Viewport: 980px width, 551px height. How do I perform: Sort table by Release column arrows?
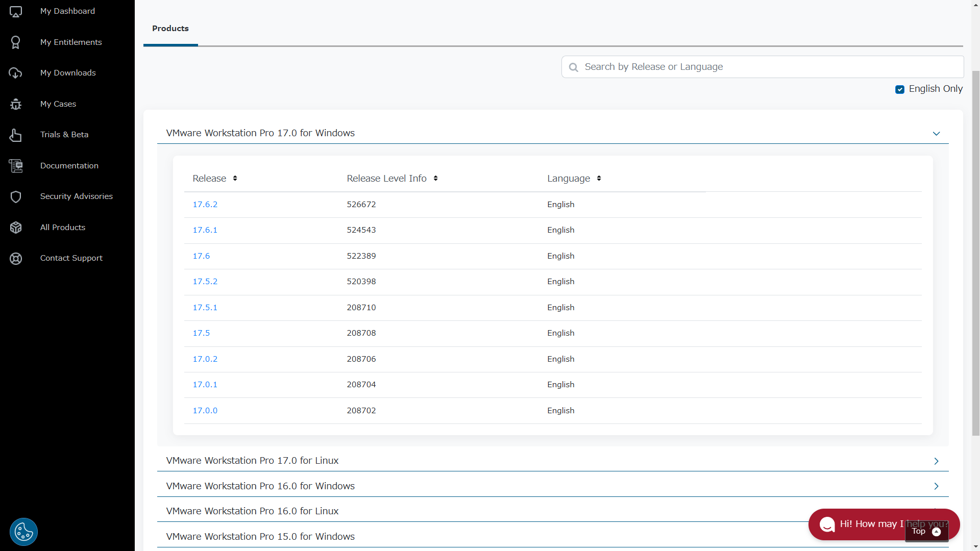(235, 178)
